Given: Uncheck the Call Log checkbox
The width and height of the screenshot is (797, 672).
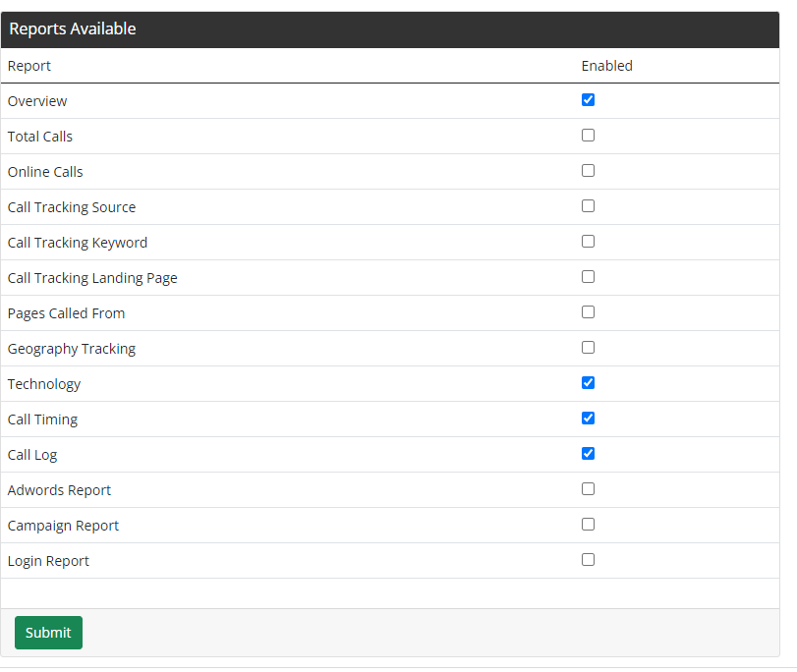Looking at the screenshot, I should tap(588, 454).
